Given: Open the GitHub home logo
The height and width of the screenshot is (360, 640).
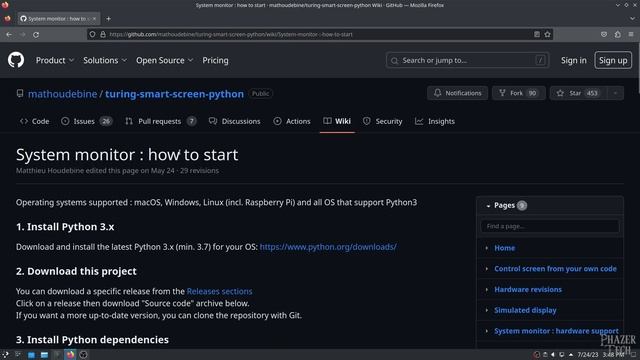Looking at the screenshot, I should click(x=16, y=60).
